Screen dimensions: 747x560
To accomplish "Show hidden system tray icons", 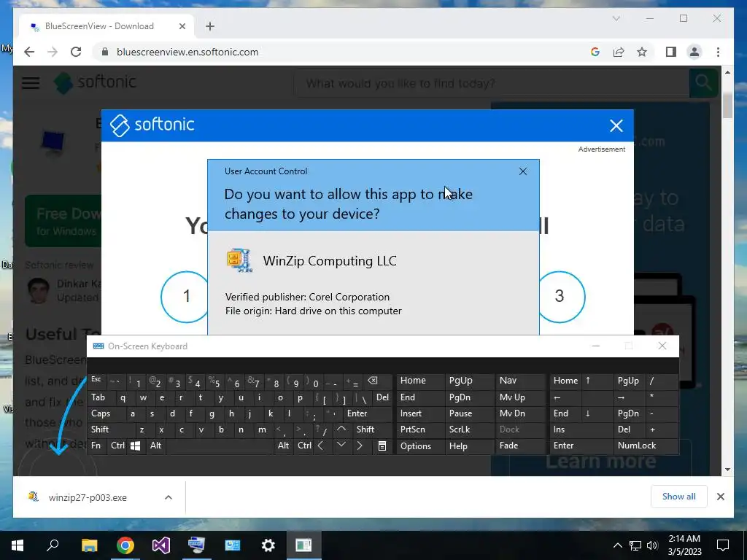I will point(617,545).
